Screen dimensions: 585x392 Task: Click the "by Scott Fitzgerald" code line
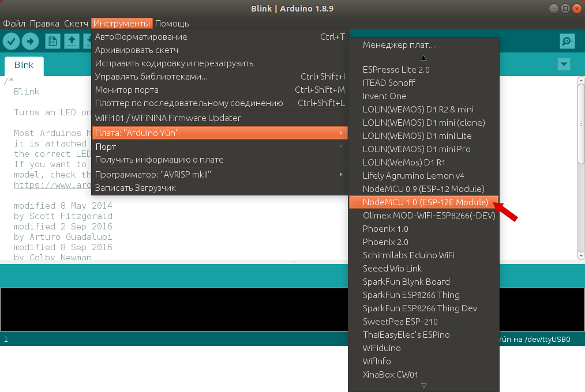pyautogui.click(x=63, y=216)
